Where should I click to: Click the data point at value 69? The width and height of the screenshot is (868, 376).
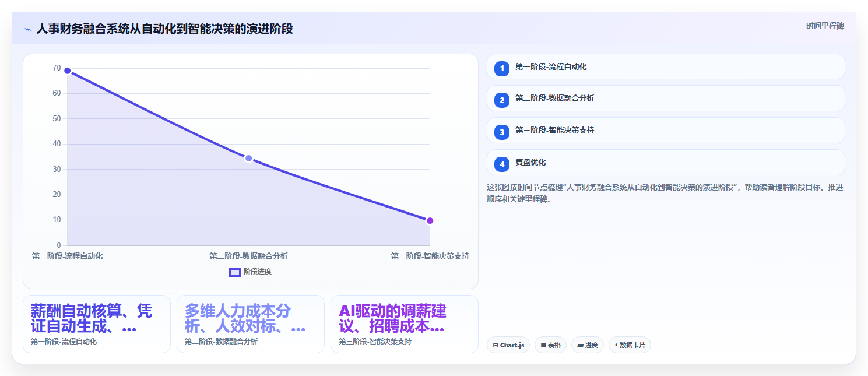pos(68,71)
